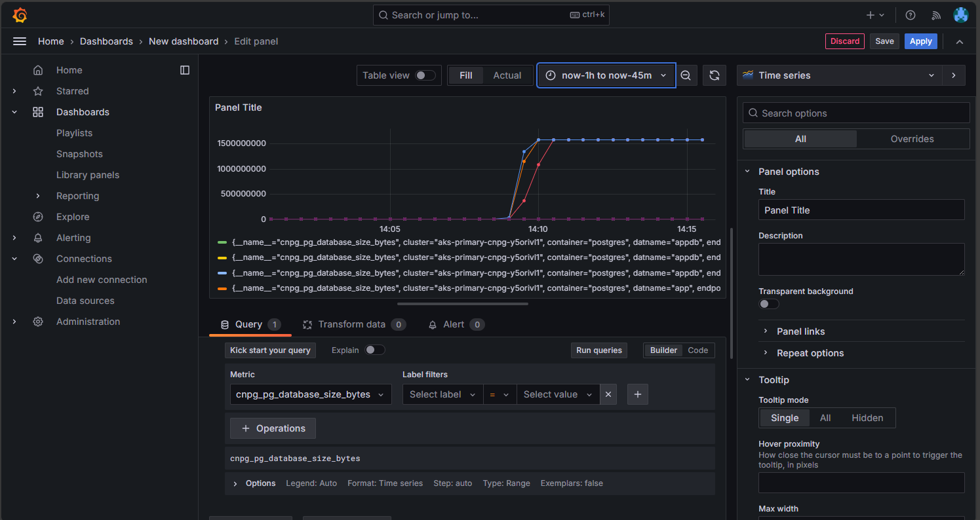Screen dimensions: 980x520
Task: Remove the label filter with X
Action: [x=608, y=394]
